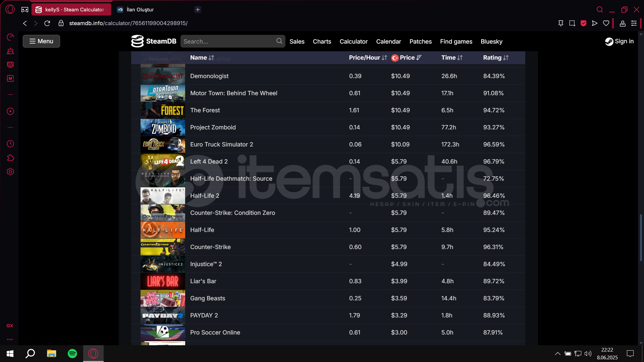Open the Windows notification center
This screenshot has width=644, height=362.
[x=630, y=353]
